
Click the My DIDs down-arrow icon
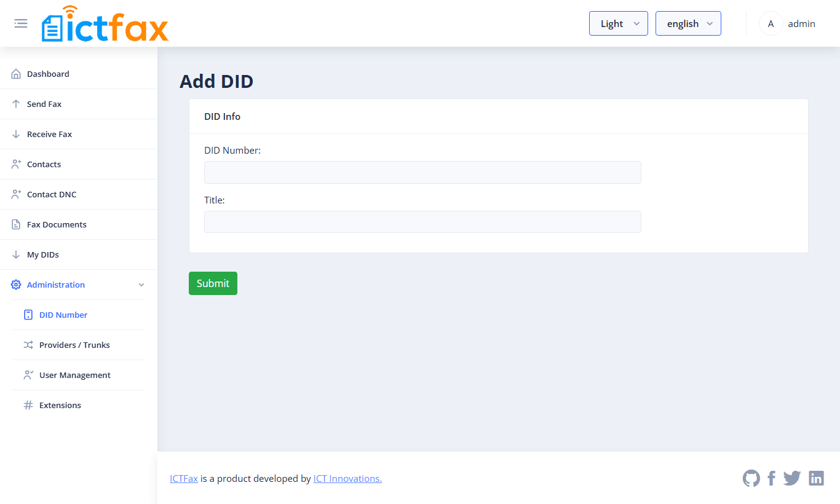point(16,254)
